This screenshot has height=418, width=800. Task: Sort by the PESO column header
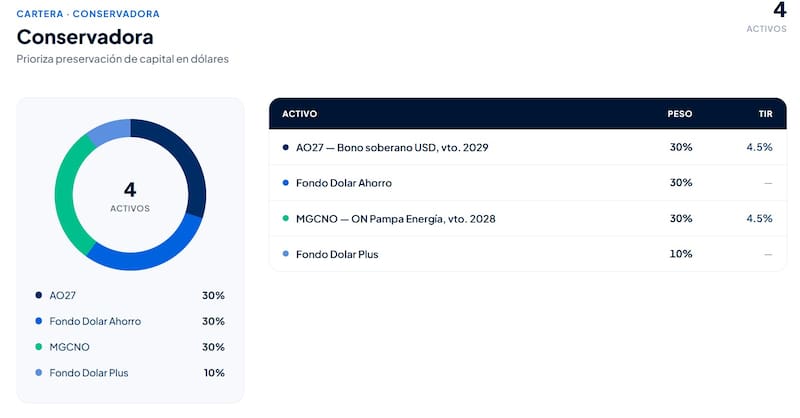tap(680, 114)
